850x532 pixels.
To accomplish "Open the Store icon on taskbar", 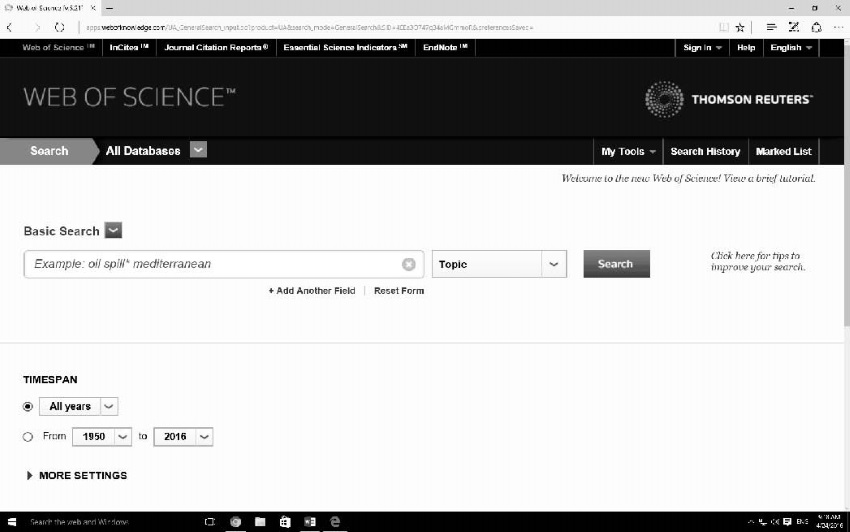I will tap(285, 522).
